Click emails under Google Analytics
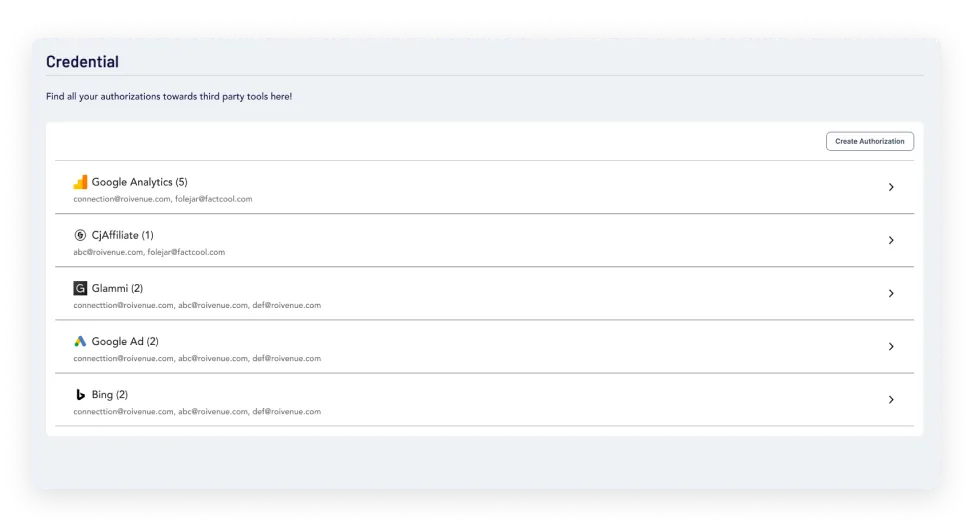 click(x=163, y=199)
